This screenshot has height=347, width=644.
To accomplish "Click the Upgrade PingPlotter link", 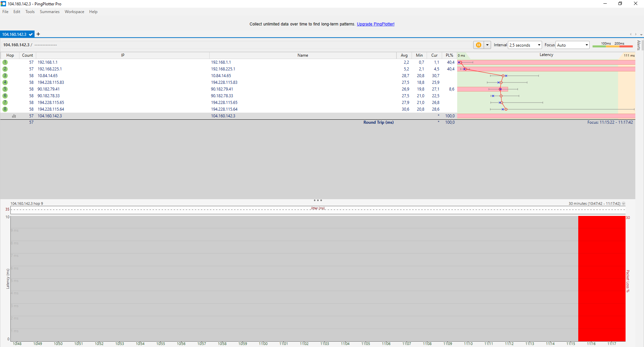I will pyautogui.click(x=375, y=24).
